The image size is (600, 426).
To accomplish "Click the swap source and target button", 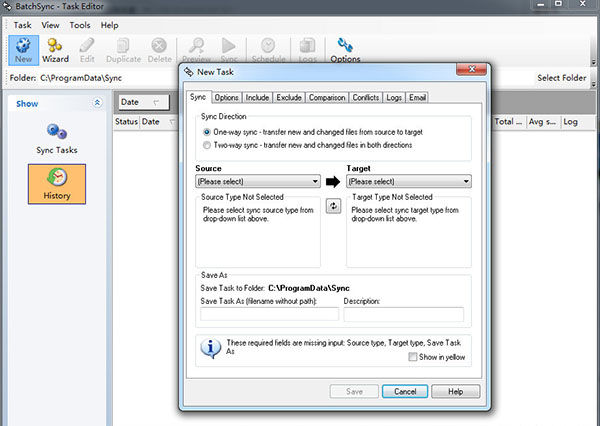I will click(x=334, y=205).
